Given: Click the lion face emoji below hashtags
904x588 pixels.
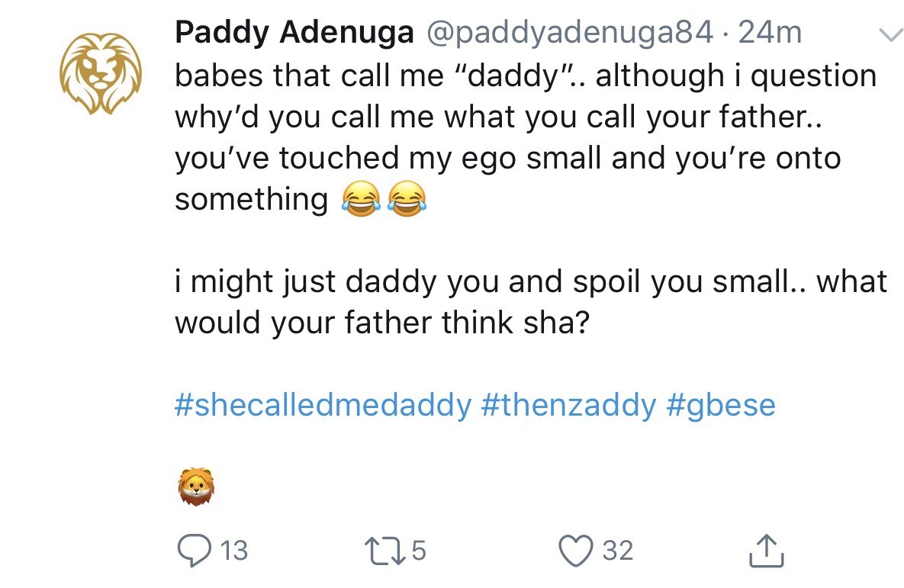Looking at the screenshot, I should [x=196, y=487].
